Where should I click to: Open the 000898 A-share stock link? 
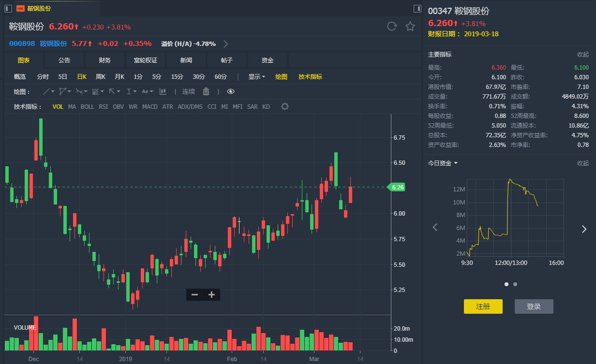coord(22,44)
